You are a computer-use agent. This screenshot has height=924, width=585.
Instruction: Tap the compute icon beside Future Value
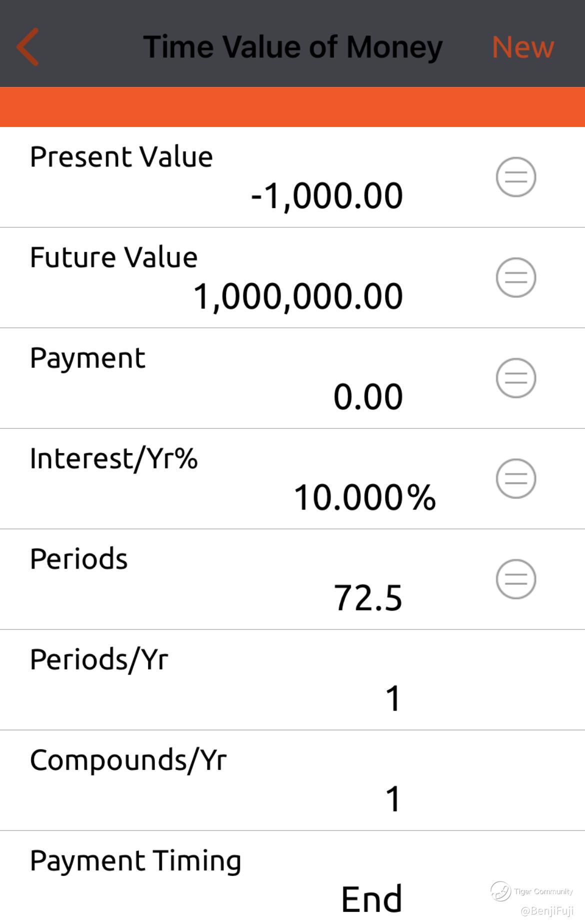[x=516, y=277]
